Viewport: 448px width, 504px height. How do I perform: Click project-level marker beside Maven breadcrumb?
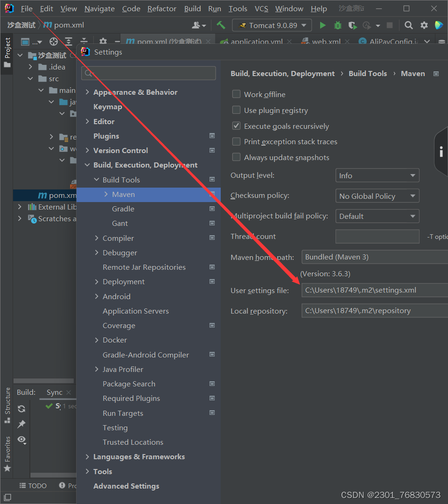coord(436,74)
